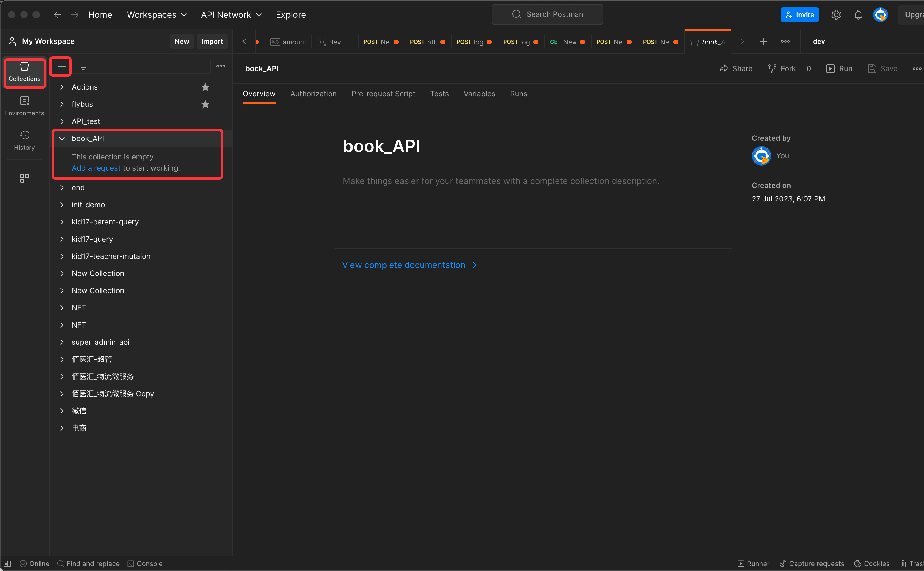The height and width of the screenshot is (571, 924).
Task: Click the filter collections icon
Action: pyautogui.click(x=83, y=67)
